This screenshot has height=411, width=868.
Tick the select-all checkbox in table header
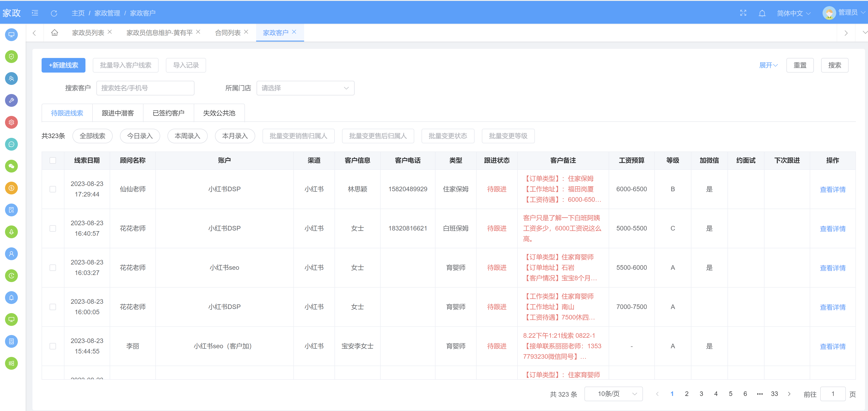pyautogui.click(x=53, y=160)
